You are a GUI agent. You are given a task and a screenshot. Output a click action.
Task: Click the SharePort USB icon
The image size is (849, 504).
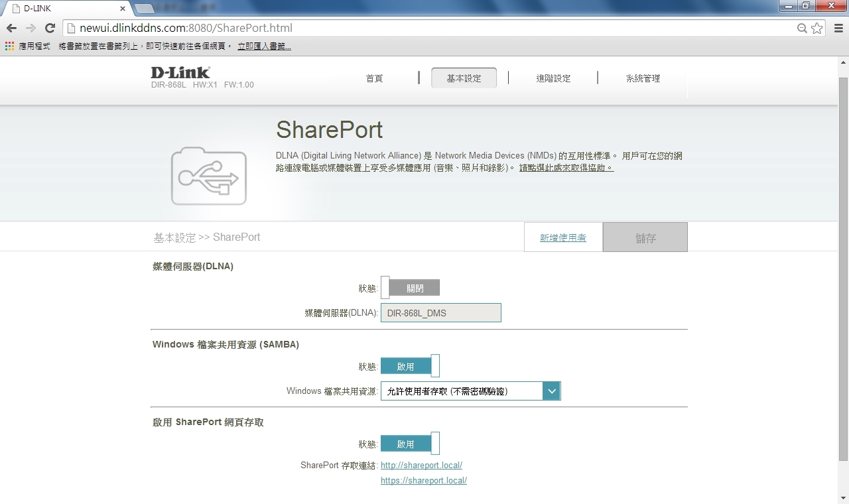209,176
